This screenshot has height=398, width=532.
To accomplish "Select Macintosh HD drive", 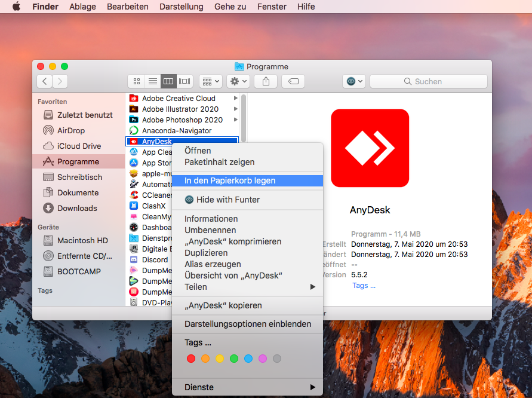I will pyautogui.click(x=79, y=240).
